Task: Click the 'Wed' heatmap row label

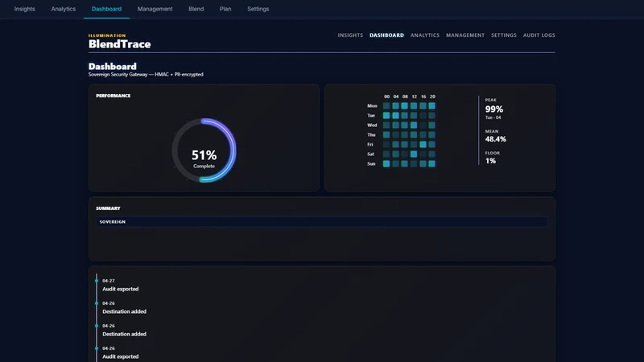Action: pos(372,125)
